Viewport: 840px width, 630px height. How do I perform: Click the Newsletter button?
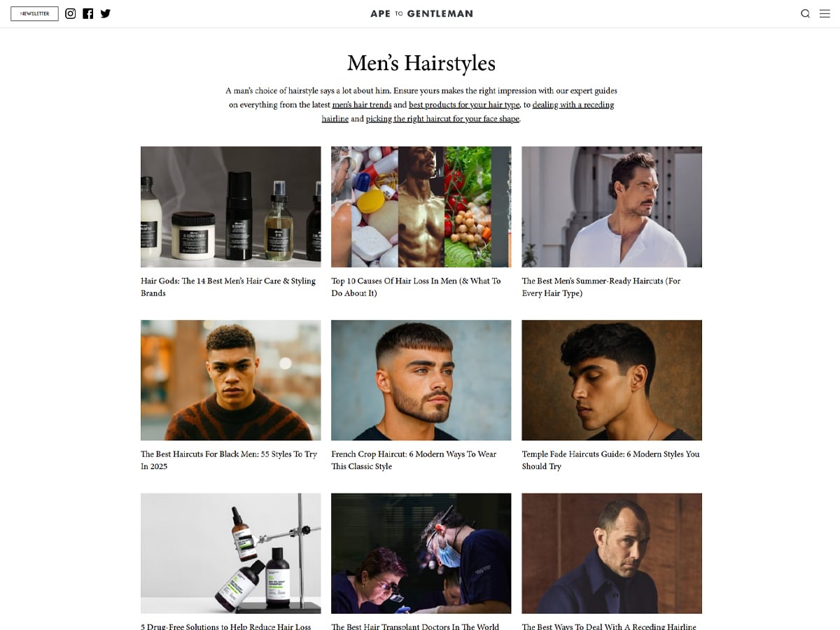pyautogui.click(x=34, y=13)
